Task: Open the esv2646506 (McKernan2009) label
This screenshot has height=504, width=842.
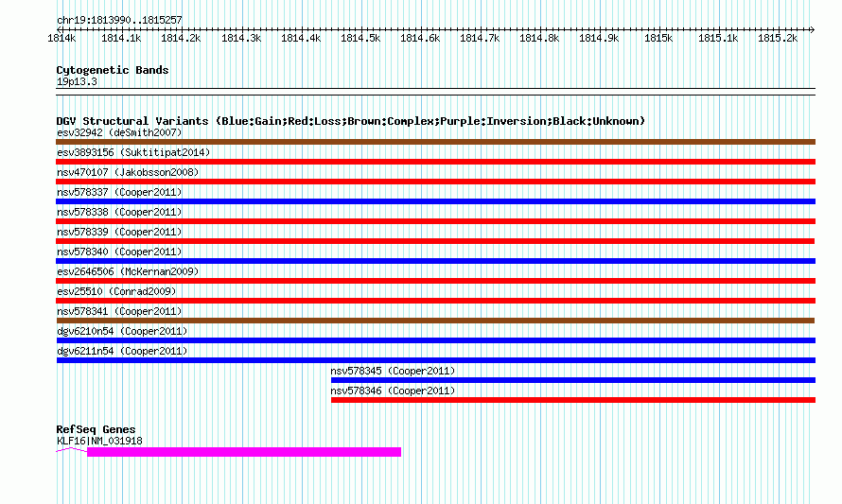Action: tap(128, 271)
